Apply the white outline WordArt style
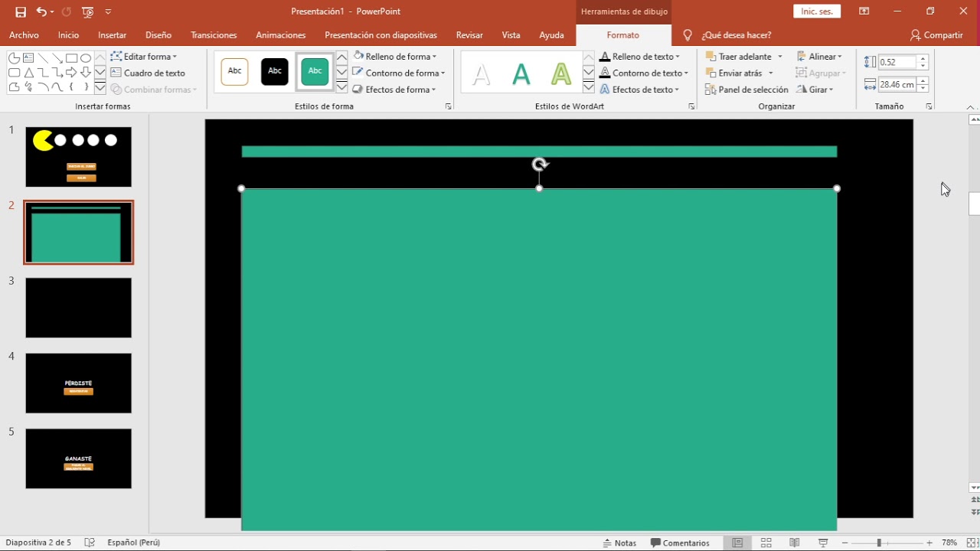This screenshot has height=551, width=980. [481, 73]
